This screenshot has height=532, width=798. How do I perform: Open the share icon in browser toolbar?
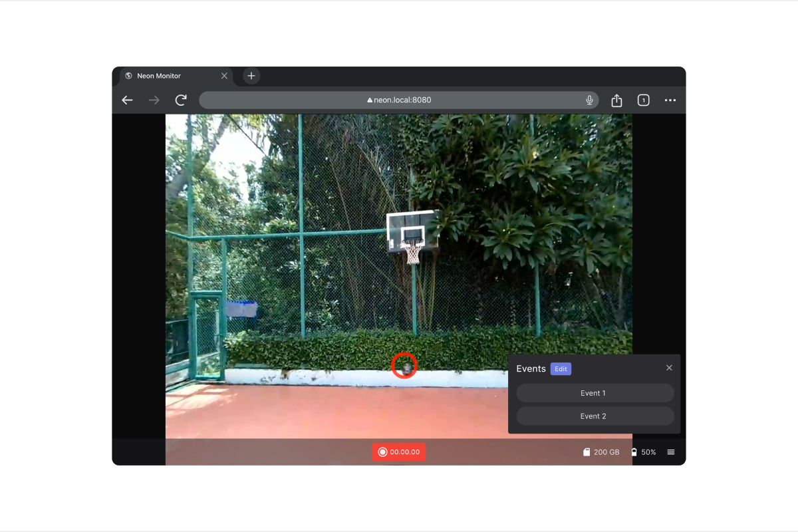pos(616,100)
